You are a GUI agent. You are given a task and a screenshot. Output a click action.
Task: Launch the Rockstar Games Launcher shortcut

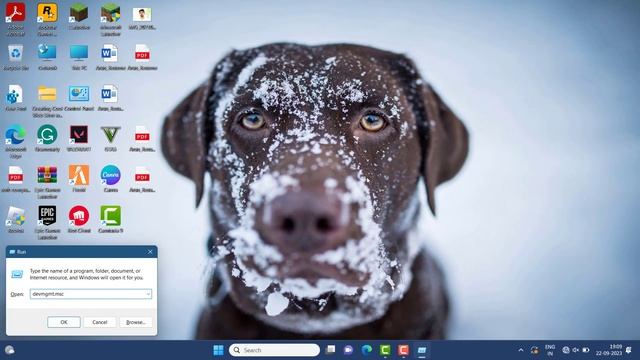point(47,13)
